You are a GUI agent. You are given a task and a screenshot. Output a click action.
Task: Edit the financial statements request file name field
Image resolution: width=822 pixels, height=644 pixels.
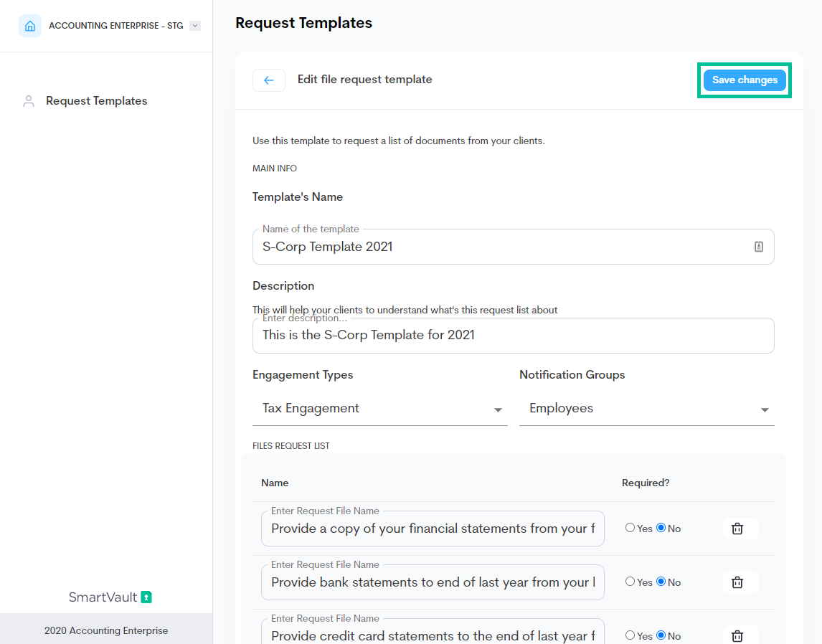(433, 529)
